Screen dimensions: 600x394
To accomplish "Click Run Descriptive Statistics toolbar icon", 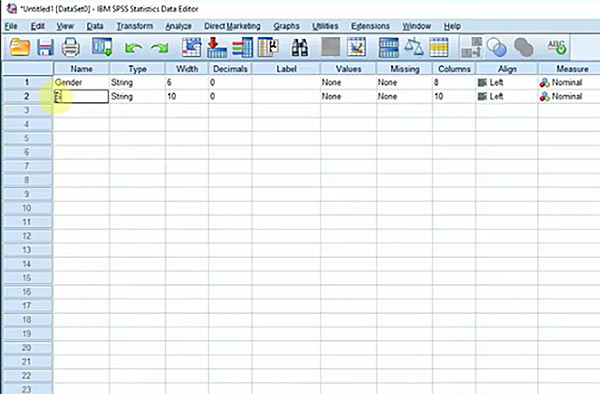I will (268, 47).
